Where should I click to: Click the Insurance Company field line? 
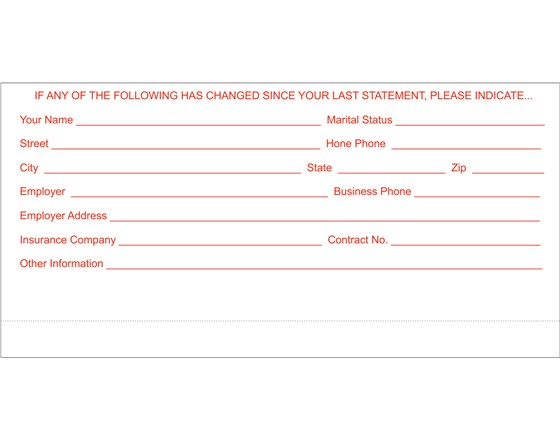click(220, 245)
